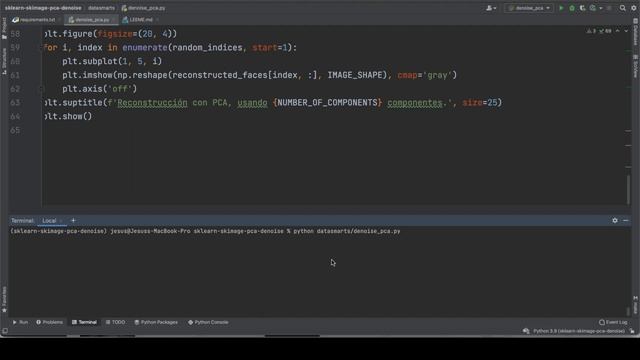The image size is (640, 360).
Task: Open the Run tool window
Action: point(20,322)
